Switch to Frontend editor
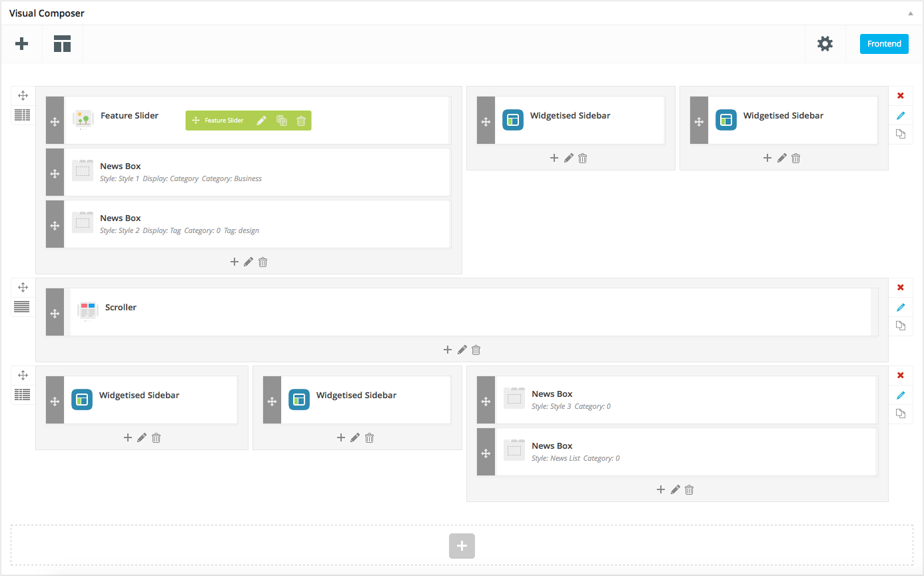 [884, 44]
